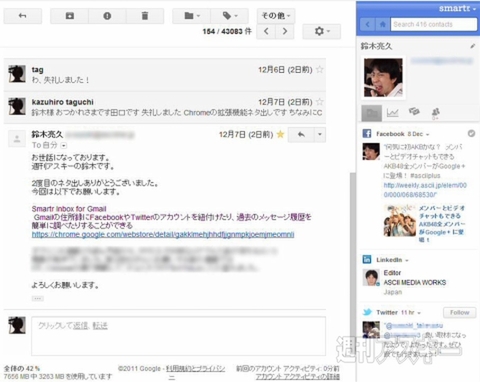
Task: Click the Smartr back arrow button
Action: click(368, 24)
